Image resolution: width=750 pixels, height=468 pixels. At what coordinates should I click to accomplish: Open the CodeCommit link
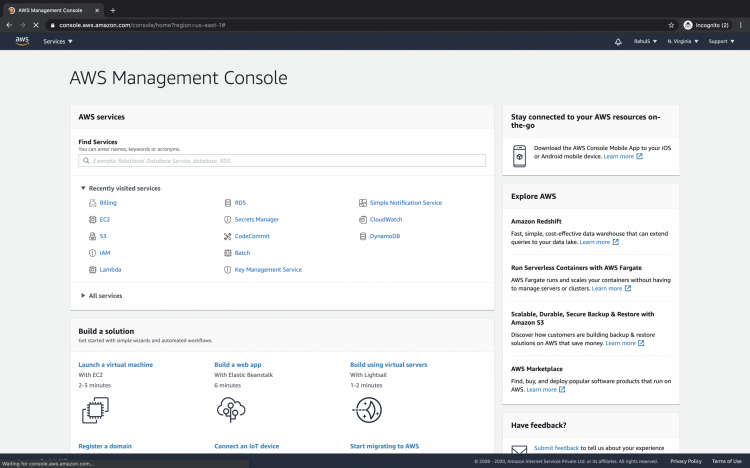252,236
